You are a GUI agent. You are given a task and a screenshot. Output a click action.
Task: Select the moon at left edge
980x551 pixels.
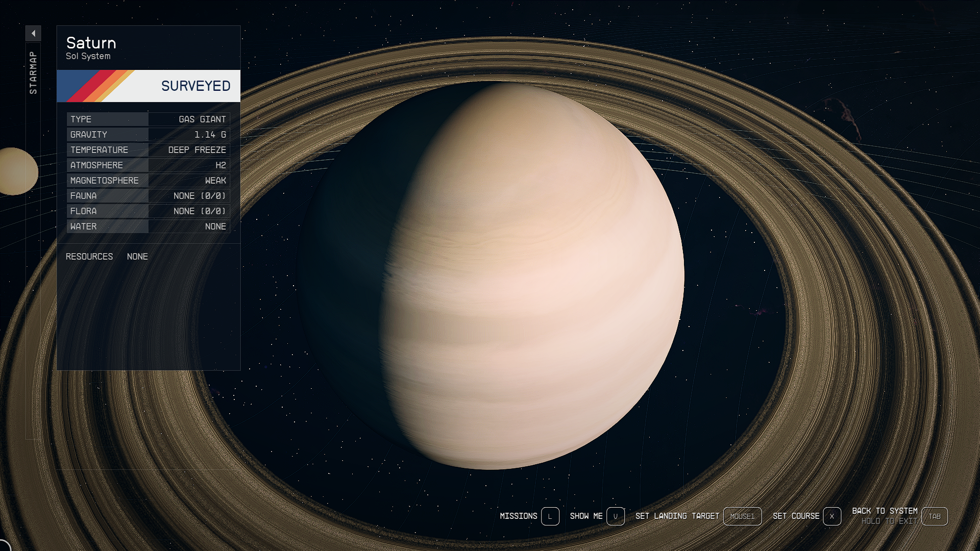point(17,171)
